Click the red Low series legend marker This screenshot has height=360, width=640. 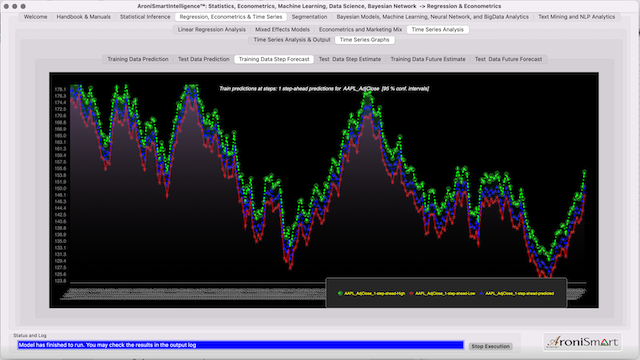pyautogui.click(x=411, y=293)
